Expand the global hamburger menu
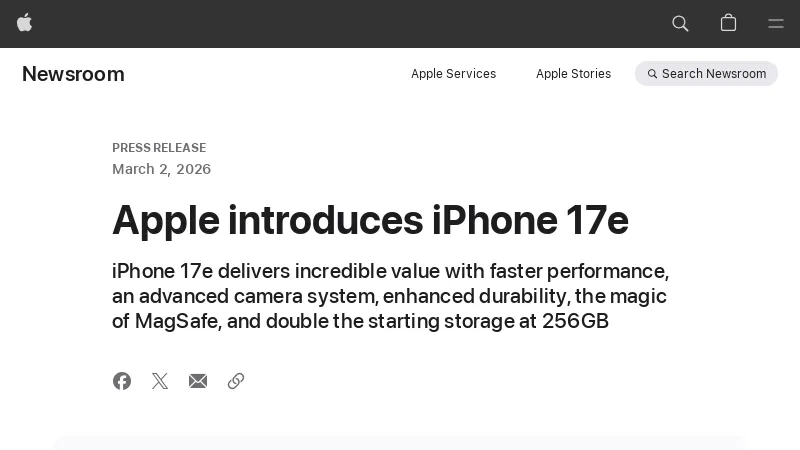The width and height of the screenshot is (800, 450). coord(776,23)
